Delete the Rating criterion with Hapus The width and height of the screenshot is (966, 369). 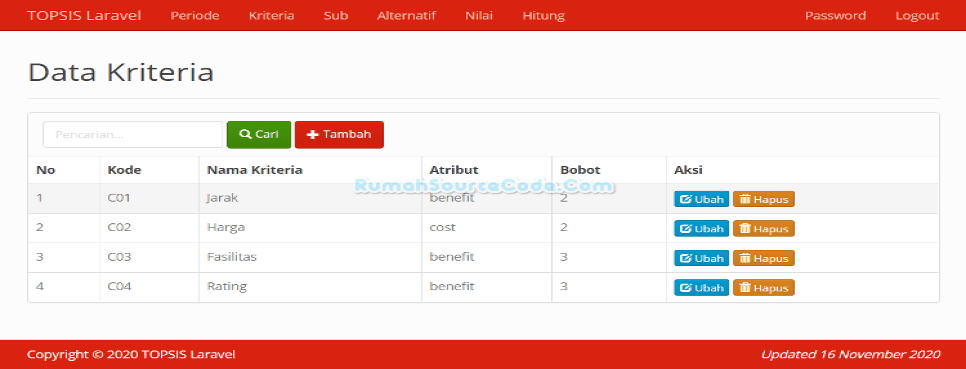[x=763, y=288]
